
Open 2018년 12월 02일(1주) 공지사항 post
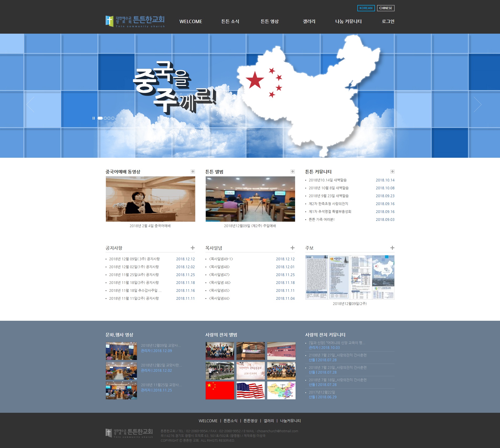tap(134, 267)
